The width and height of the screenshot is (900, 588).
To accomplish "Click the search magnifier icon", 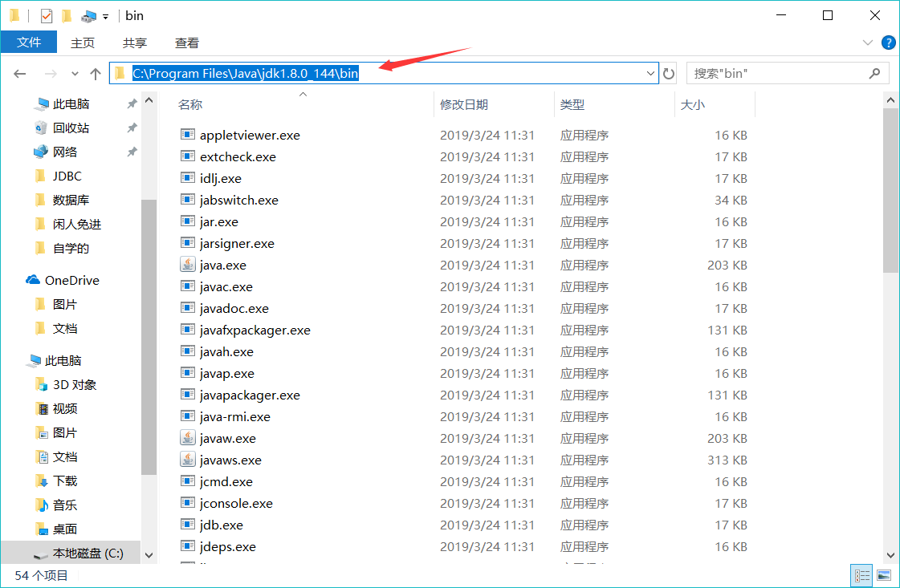I will click(874, 74).
